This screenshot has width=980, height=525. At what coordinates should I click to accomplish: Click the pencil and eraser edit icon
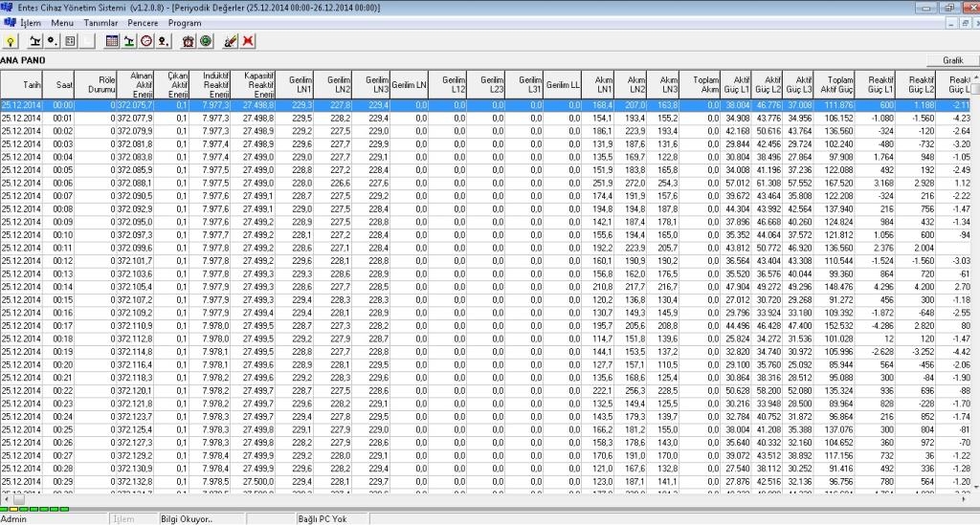(x=231, y=42)
